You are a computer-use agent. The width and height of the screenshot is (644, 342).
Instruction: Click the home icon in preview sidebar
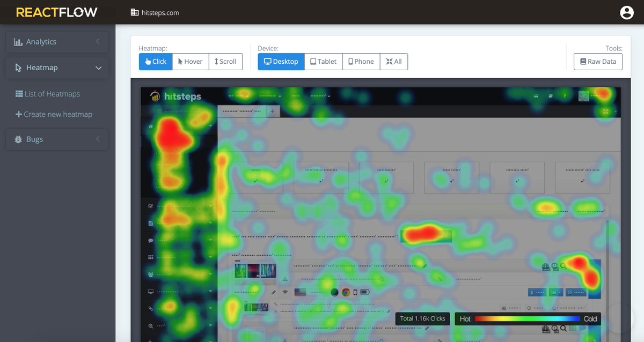point(151,127)
